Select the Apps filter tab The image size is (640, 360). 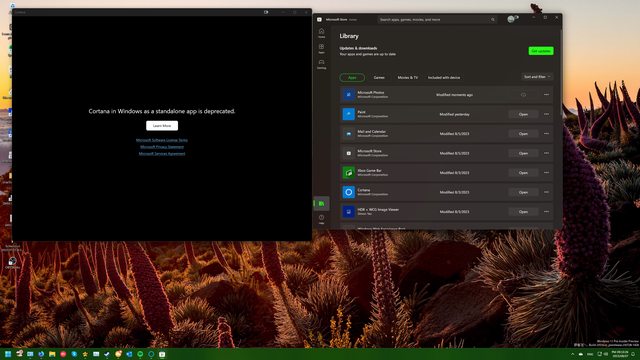point(352,78)
